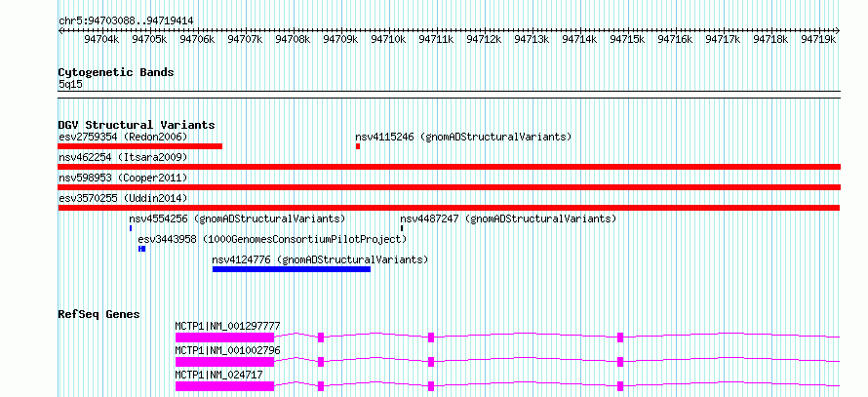868x397 pixels.
Task: Click the chr5:94703088..94719414 region label
Action: click(126, 20)
